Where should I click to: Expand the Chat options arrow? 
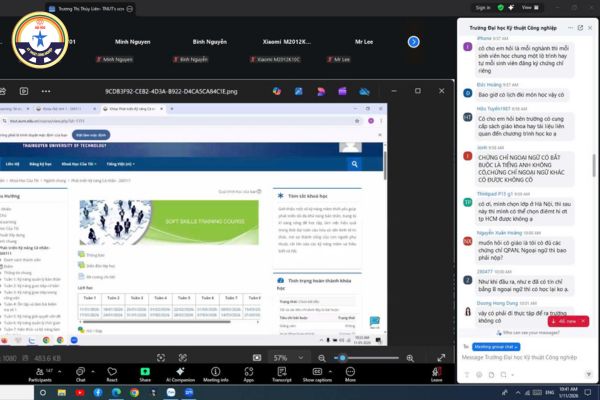coord(94,367)
